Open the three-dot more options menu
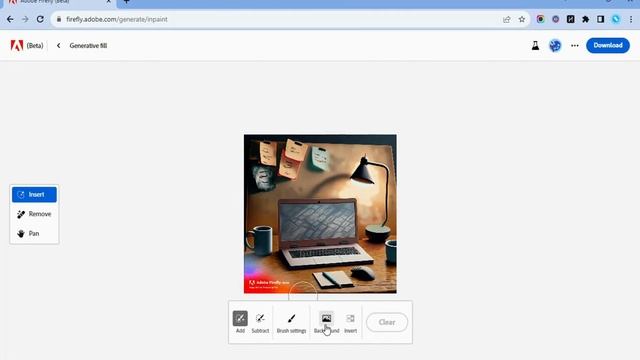 (x=575, y=45)
